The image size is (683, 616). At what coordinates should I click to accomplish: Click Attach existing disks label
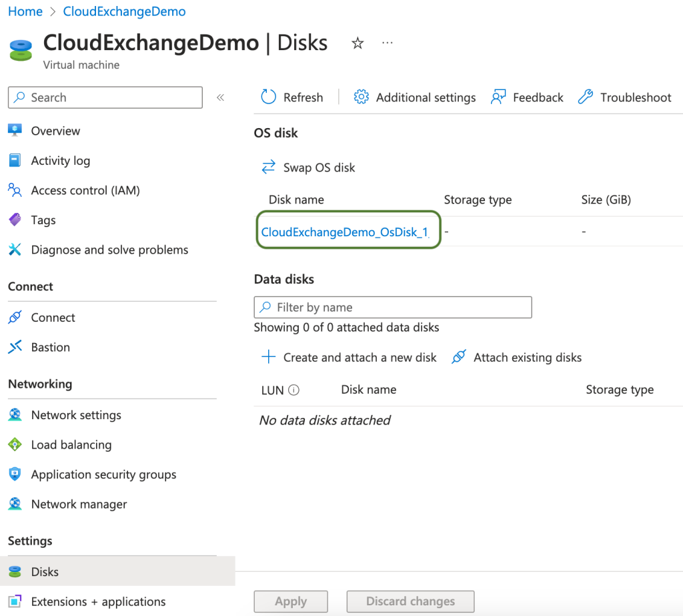point(528,357)
